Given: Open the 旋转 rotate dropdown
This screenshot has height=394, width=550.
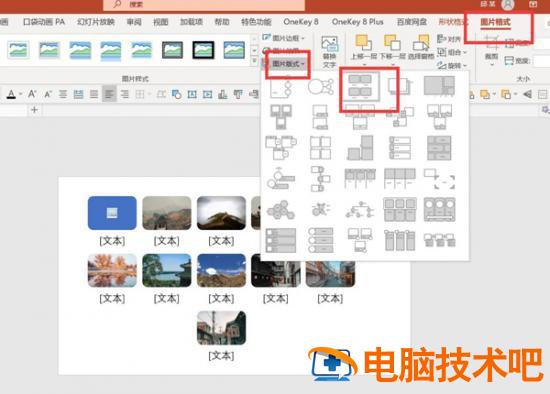Looking at the screenshot, I should 452,65.
